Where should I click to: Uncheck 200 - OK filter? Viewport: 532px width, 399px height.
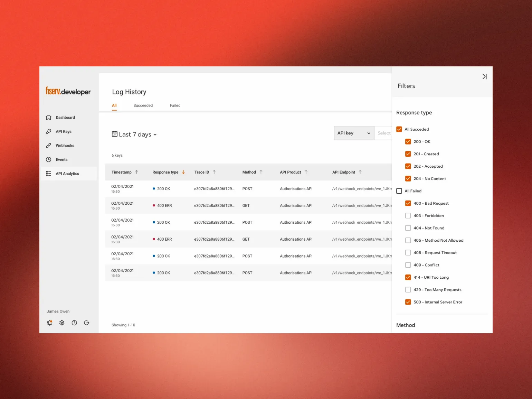[408, 141]
